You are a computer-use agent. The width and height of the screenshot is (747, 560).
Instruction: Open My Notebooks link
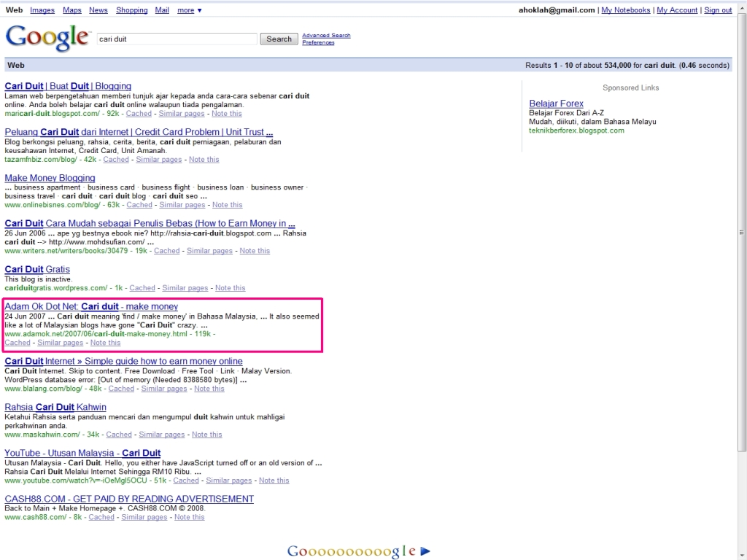tap(625, 10)
